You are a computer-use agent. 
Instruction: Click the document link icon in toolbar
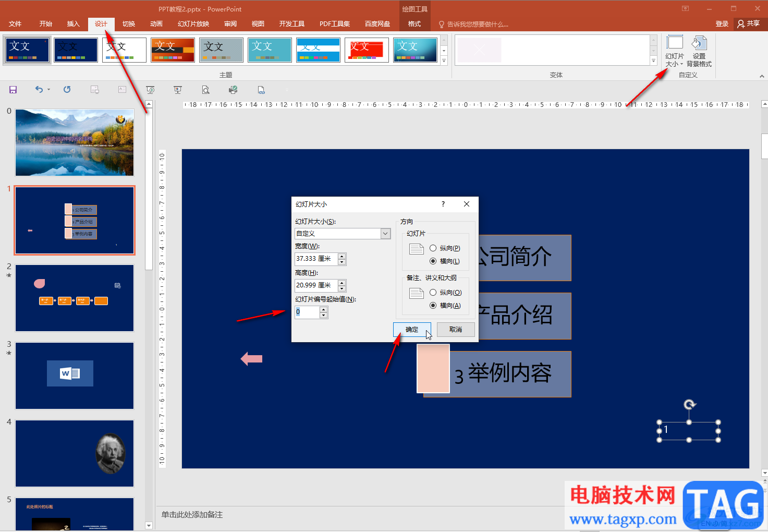(261, 90)
